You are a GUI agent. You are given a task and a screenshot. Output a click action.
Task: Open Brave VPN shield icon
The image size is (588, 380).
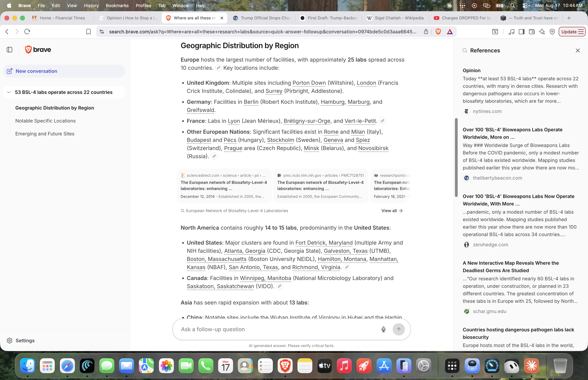pos(552,32)
